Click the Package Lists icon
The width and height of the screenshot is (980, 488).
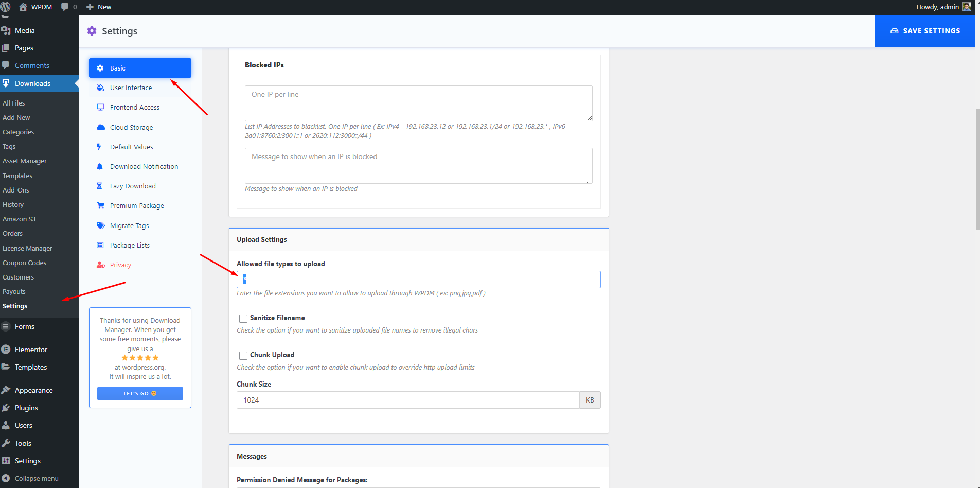point(100,245)
